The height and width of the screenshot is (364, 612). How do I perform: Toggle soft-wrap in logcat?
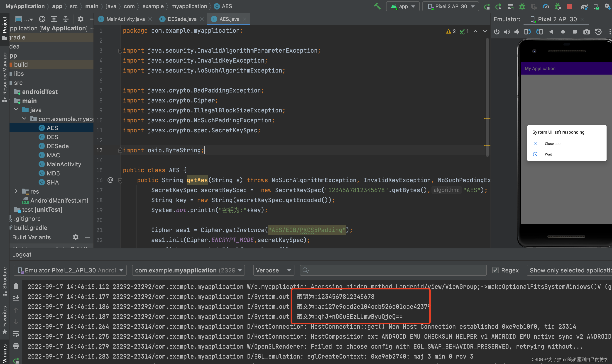[x=16, y=334]
